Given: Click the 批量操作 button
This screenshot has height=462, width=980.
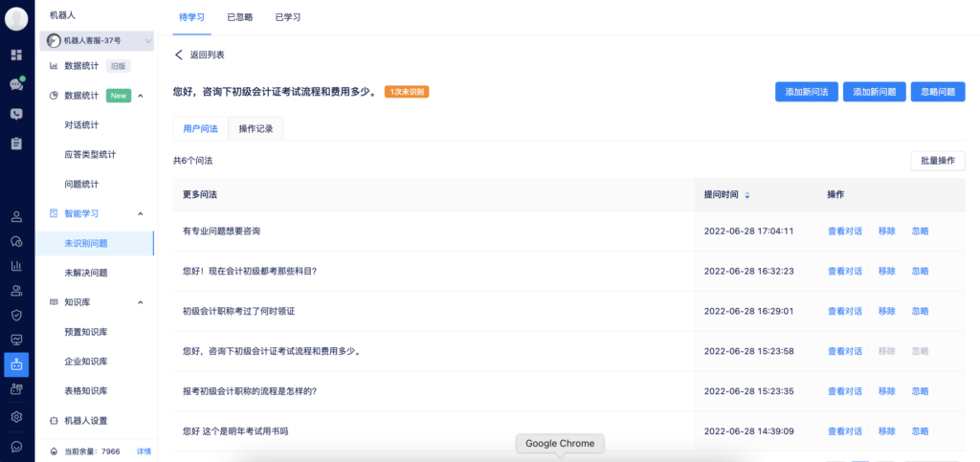Looking at the screenshot, I should [938, 161].
